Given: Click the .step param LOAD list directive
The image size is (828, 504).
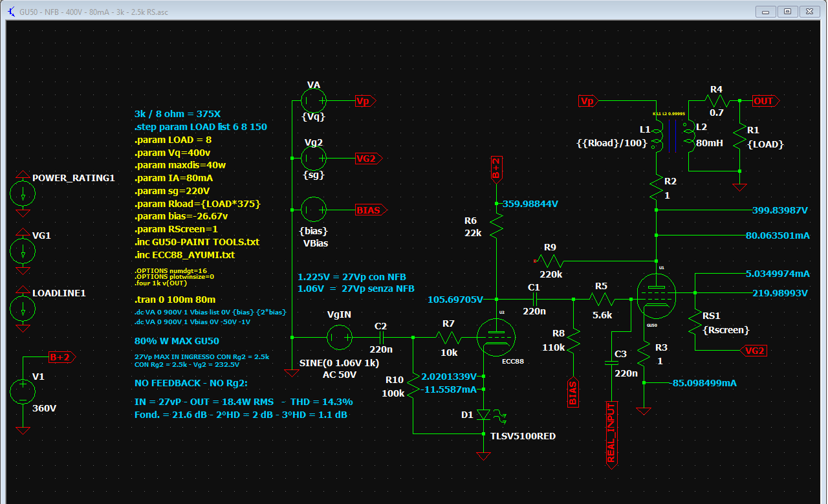Looking at the screenshot, I should point(200,127).
